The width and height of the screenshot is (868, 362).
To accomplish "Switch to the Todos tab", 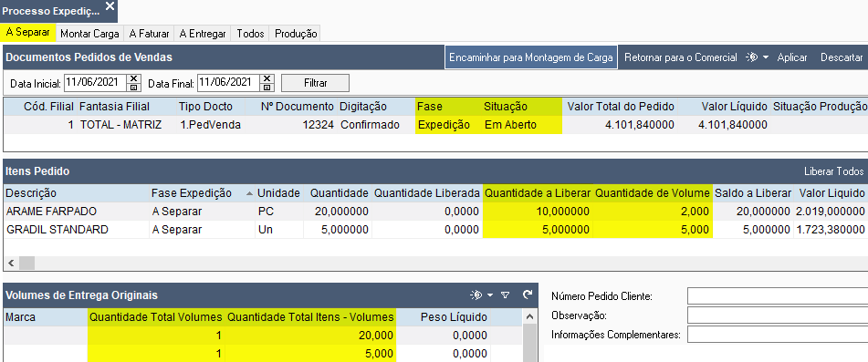I will pos(250,33).
